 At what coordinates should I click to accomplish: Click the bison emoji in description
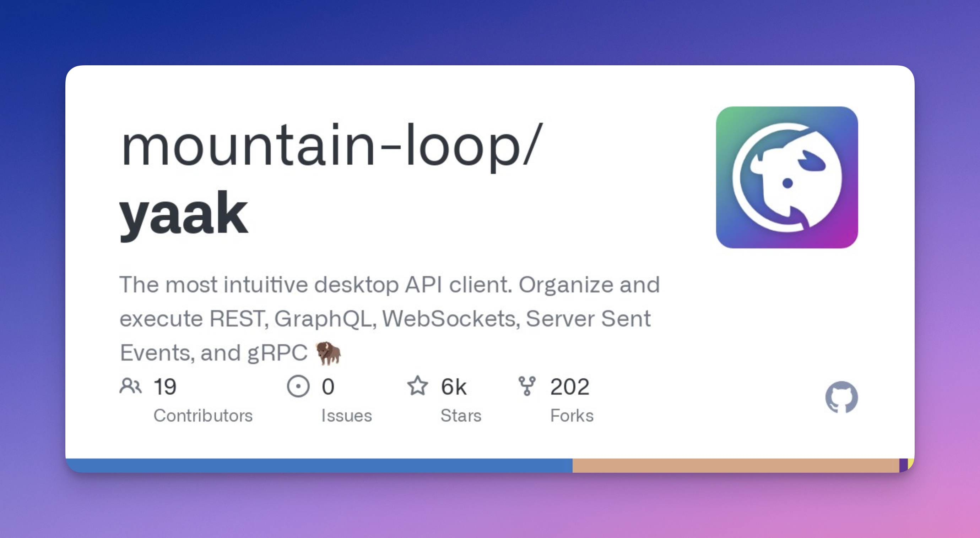(x=328, y=353)
